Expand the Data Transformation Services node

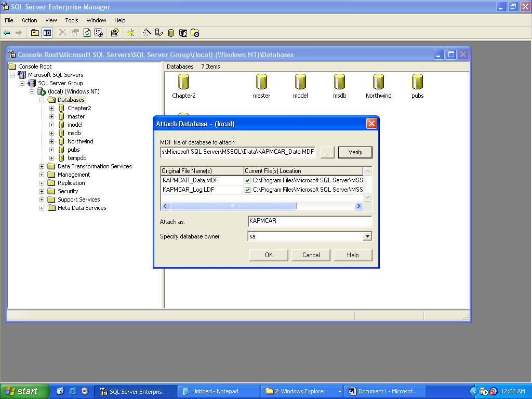42,166
